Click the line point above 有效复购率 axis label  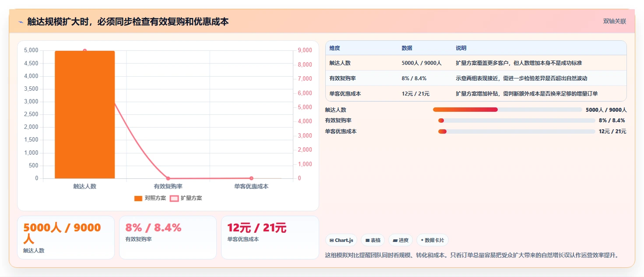(x=168, y=178)
